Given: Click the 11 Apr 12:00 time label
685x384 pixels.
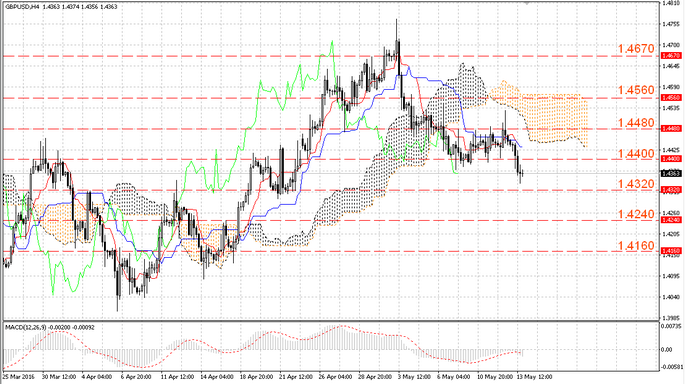Looking at the screenshot, I should (177, 377).
